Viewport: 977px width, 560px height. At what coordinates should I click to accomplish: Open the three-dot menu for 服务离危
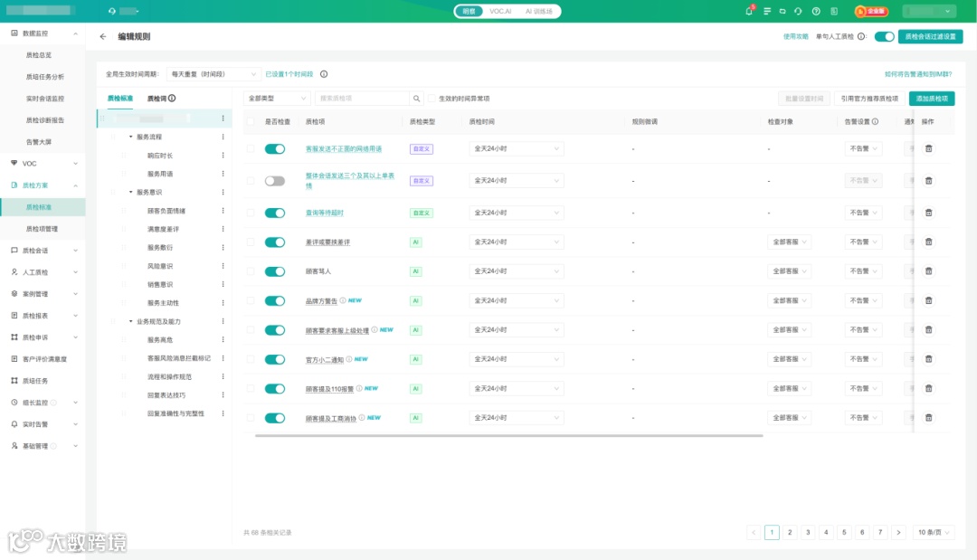[x=223, y=340]
